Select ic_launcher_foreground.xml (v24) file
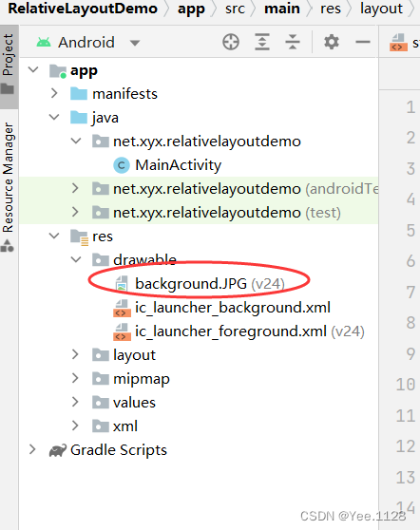The image size is (420, 530). click(x=250, y=331)
